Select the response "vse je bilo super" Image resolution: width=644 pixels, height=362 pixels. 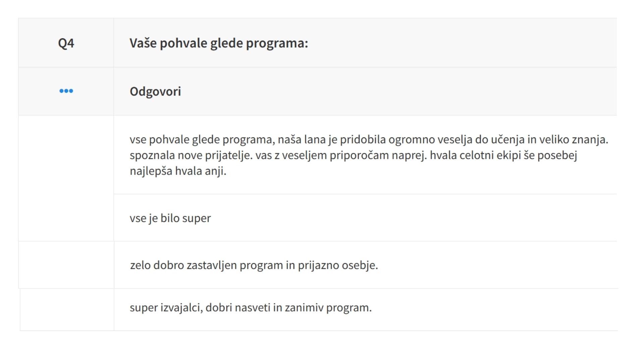(x=170, y=218)
